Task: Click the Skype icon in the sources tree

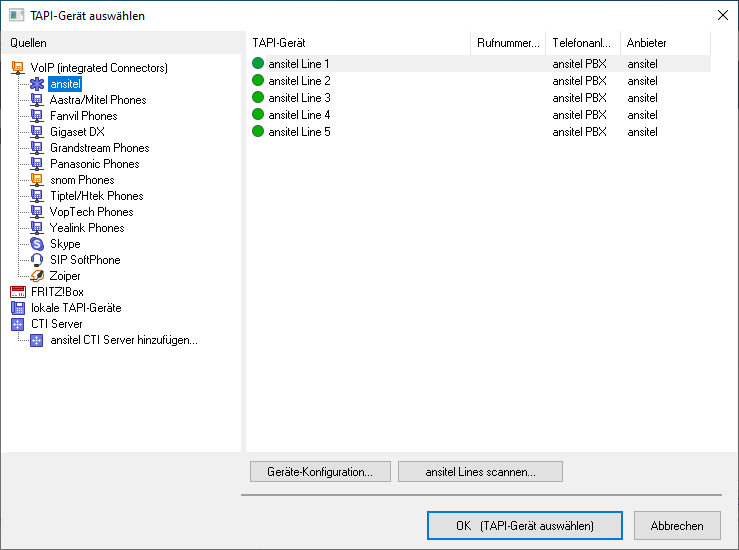Action: click(37, 244)
